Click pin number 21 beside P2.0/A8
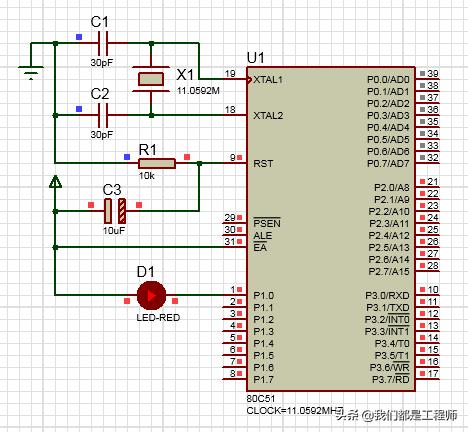The height and width of the screenshot is (432, 468). [433, 182]
